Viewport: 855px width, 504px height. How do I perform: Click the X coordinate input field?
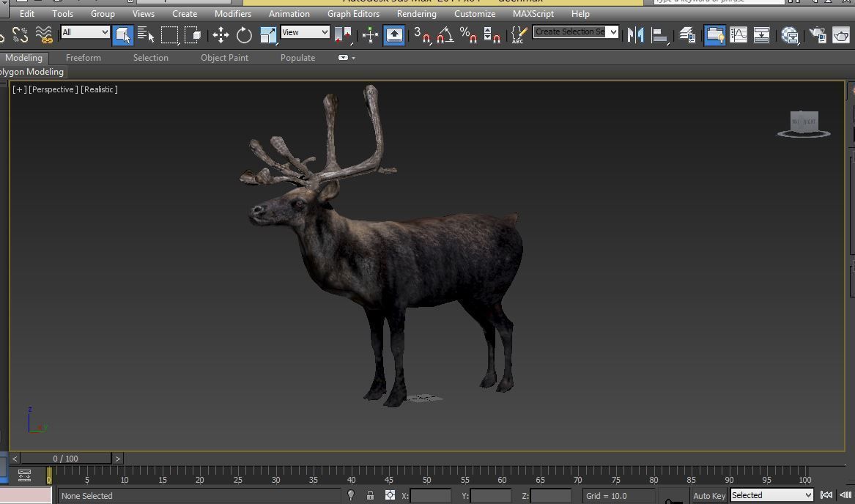[431, 496]
